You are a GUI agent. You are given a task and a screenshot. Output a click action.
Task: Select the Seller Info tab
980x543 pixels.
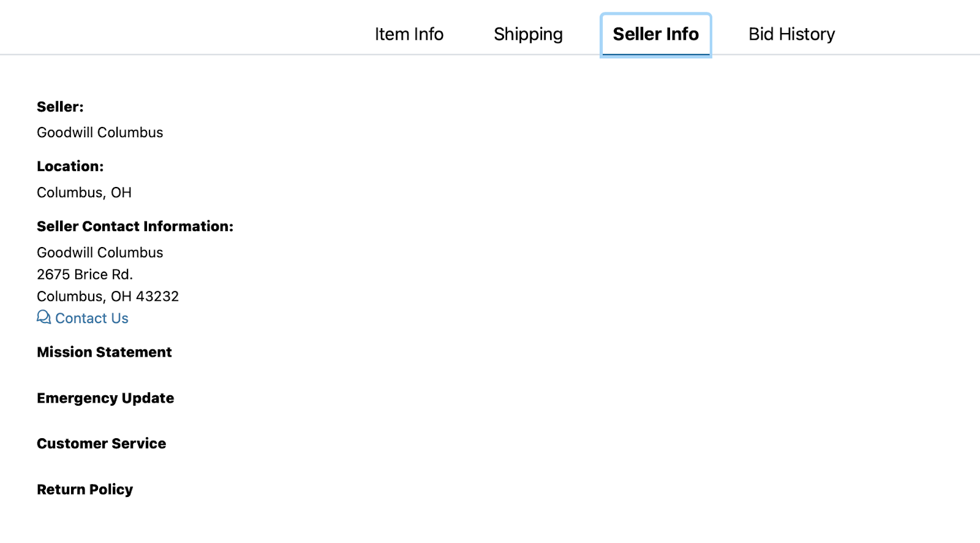pyautogui.click(x=655, y=34)
